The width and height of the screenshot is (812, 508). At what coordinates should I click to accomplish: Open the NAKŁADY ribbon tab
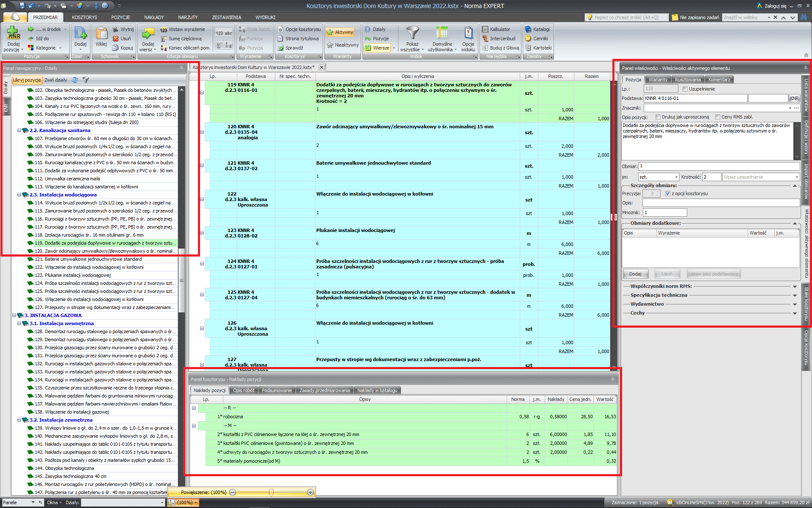(154, 17)
